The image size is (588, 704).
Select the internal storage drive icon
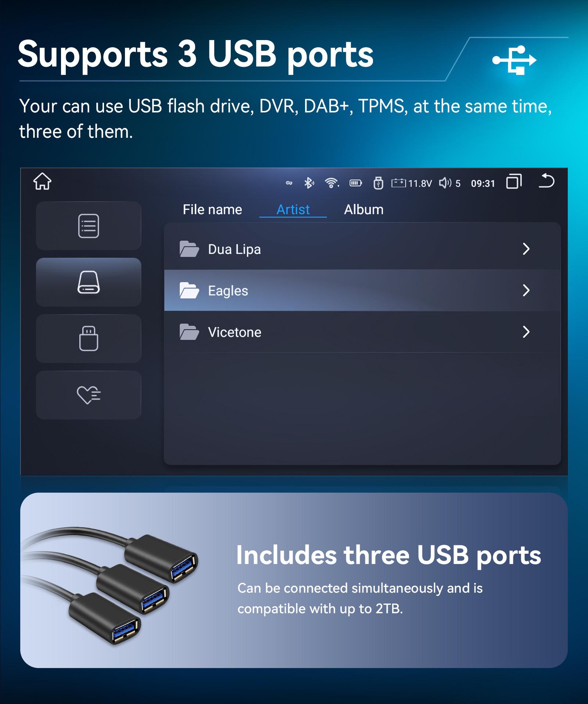pyautogui.click(x=89, y=282)
